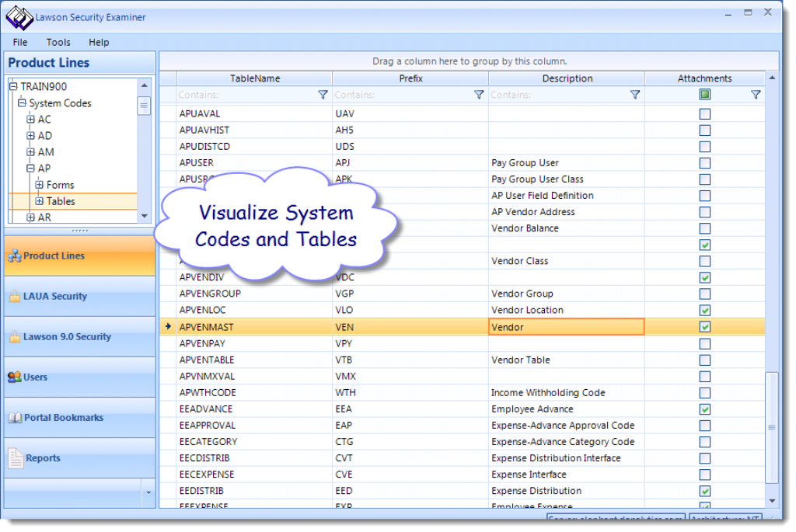
Task: Collapse the AP system code node
Action: pyautogui.click(x=30, y=168)
